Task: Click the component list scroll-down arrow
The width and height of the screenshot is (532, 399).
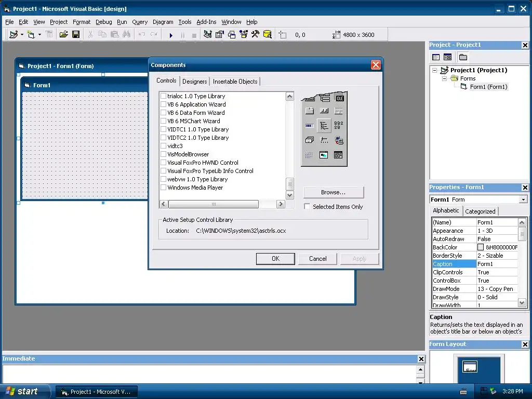Action: tap(290, 195)
